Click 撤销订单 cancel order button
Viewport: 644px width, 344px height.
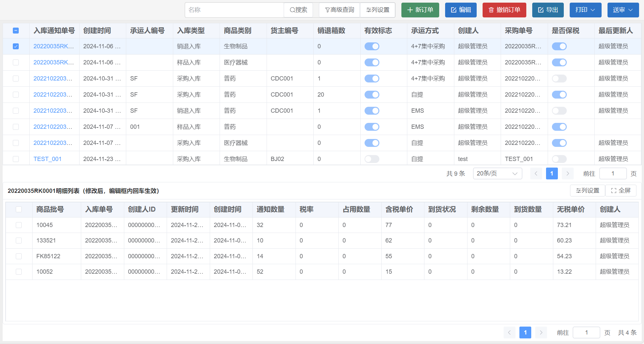[504, 10]
